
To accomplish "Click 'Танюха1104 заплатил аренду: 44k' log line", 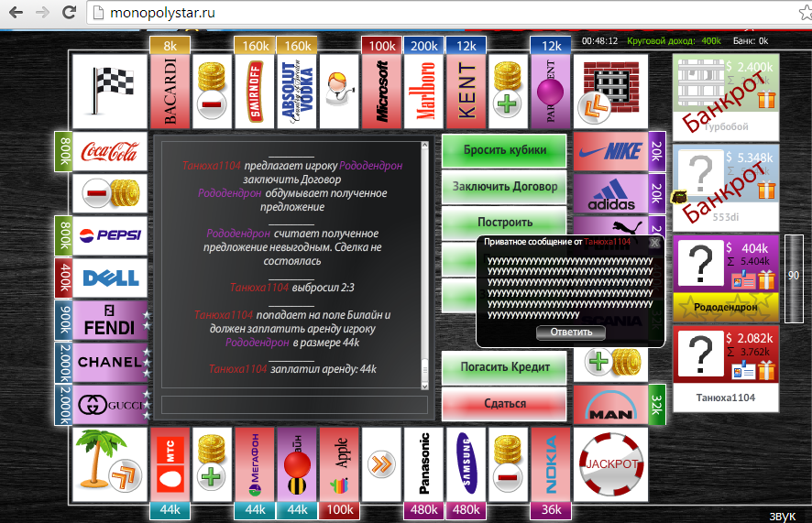I will (292, 369).
